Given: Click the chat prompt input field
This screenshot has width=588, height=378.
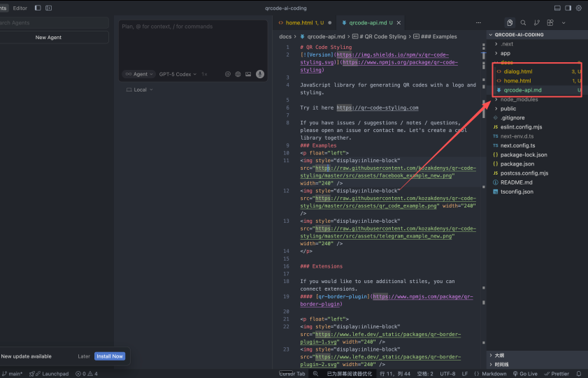Looking at the screenshot, I should 192,42.
